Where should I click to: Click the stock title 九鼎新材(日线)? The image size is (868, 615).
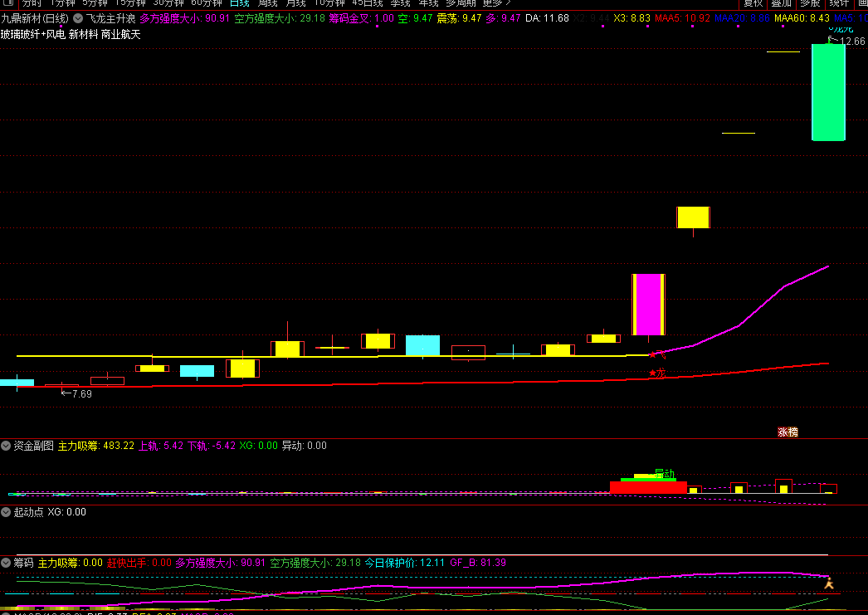pos(35,18)
